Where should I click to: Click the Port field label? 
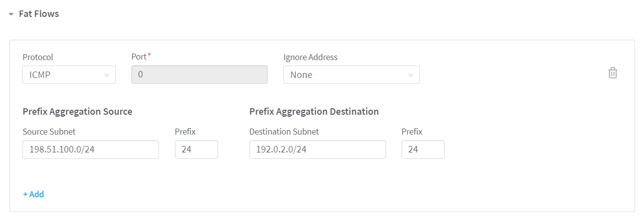click(139, 57)
